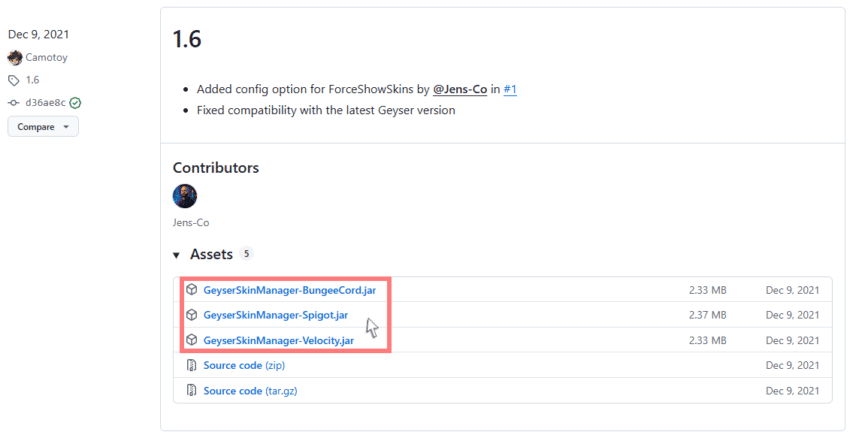Click the zip file icon for Source code (zip)

pyautogui.click(x=192, y=365)
